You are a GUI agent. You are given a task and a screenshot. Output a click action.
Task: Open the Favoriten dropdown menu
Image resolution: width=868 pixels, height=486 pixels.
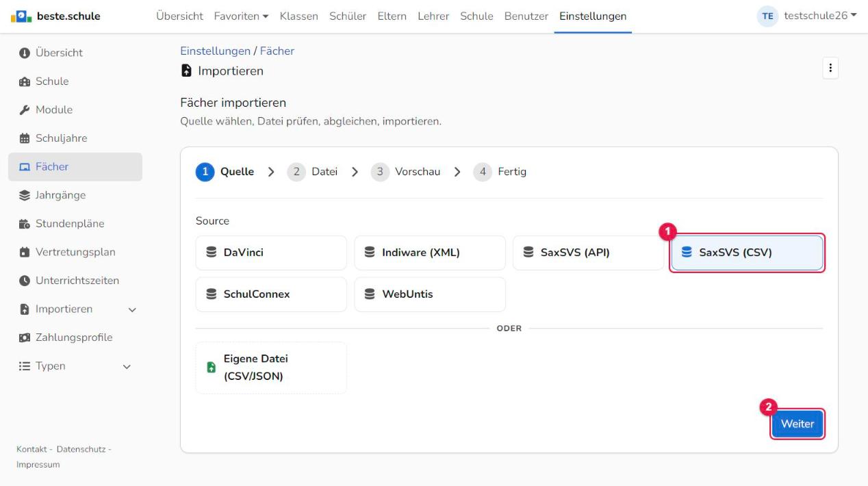(x=241, y=16)
